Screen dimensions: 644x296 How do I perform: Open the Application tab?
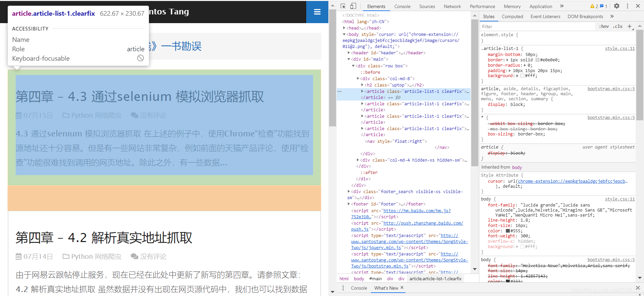(x=541, y=6)
